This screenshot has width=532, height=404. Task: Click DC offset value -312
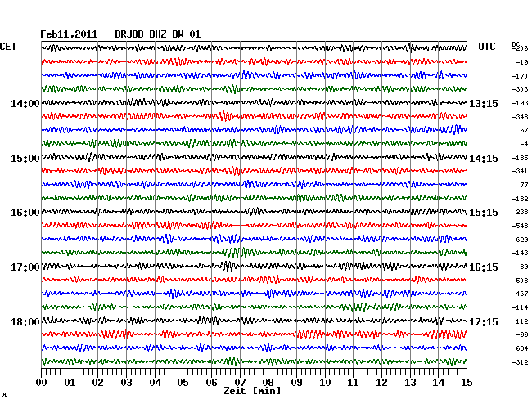point(520,362)
